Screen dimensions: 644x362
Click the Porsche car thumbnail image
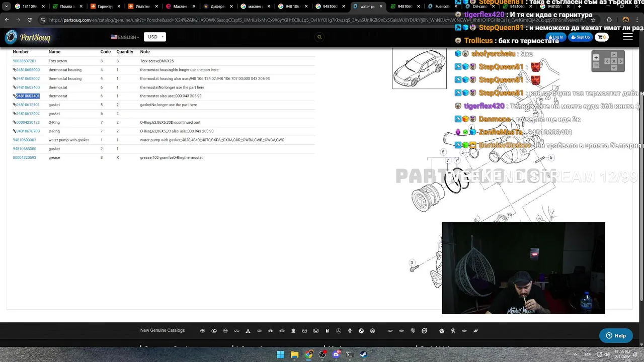[x=419, y=68]
